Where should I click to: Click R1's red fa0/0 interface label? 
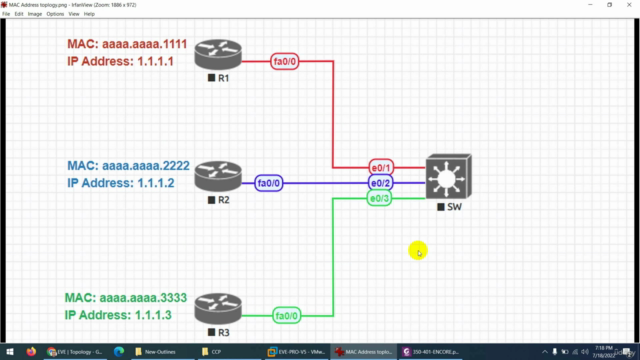click(x=284, y=62)
